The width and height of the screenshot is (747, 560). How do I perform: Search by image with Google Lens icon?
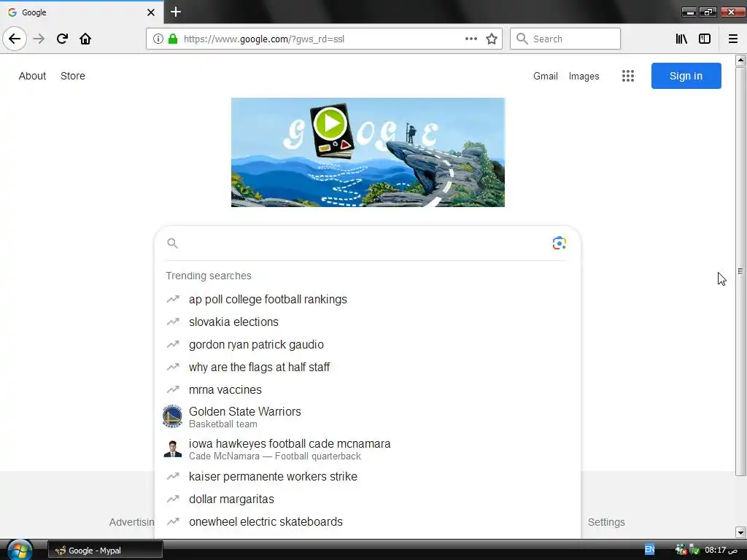pos(559,244)
